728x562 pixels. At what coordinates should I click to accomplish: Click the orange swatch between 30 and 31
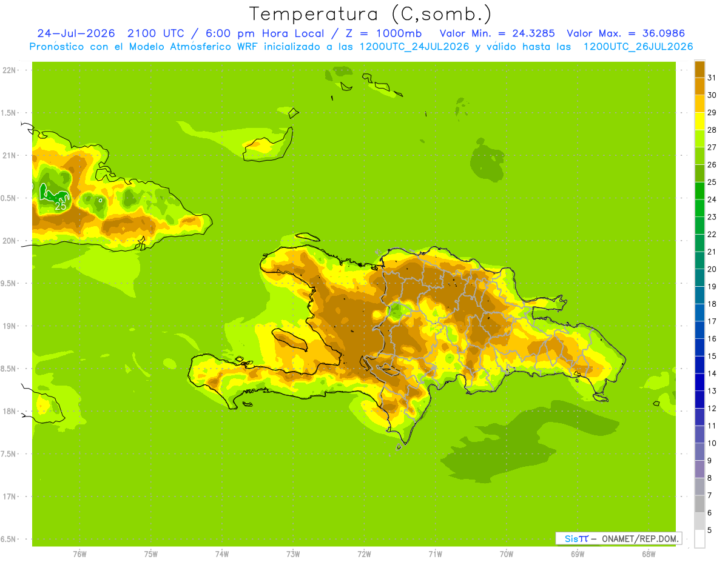(699, 86)
